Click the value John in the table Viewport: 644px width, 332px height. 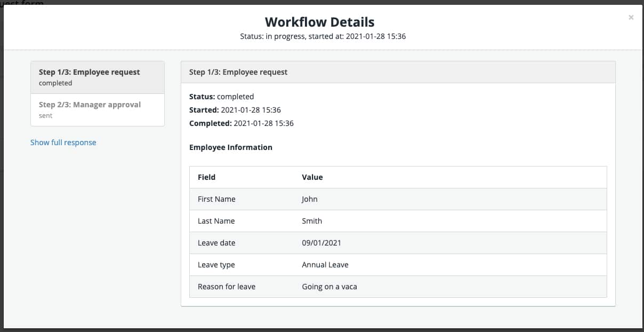click(x=310, y=199)
